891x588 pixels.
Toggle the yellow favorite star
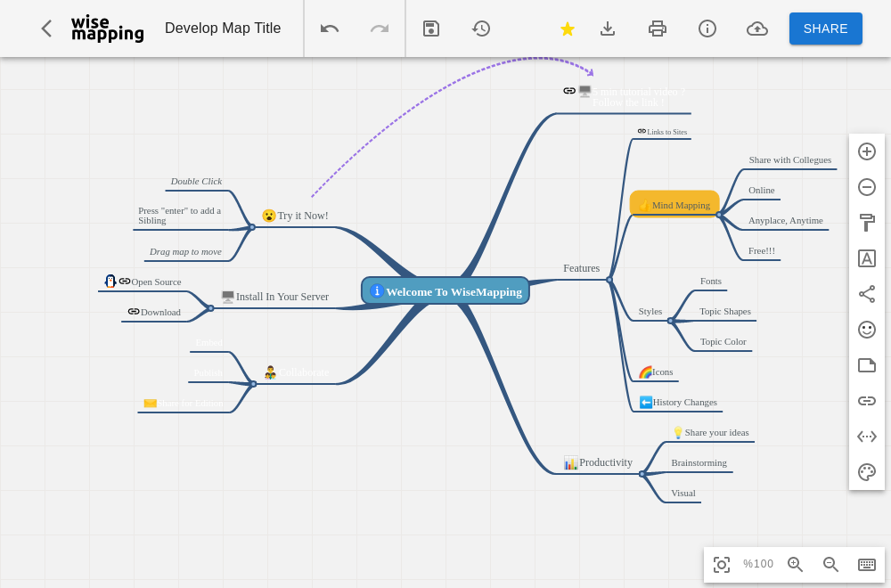pos(567,29)
